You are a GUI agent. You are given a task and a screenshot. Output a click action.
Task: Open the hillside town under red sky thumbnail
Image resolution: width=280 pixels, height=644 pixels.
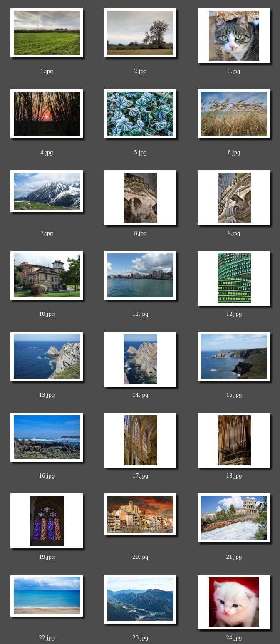pyautogui.click(x=140, y=514)
